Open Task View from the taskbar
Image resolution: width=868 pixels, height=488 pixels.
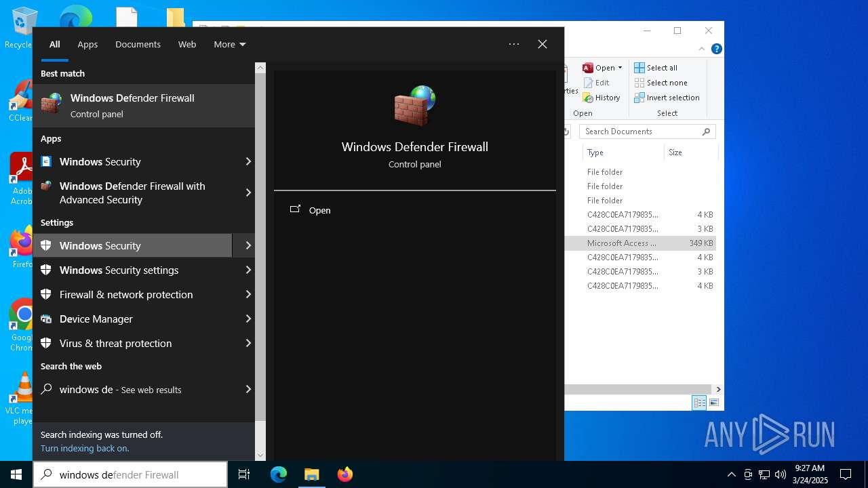coord(244,474)
